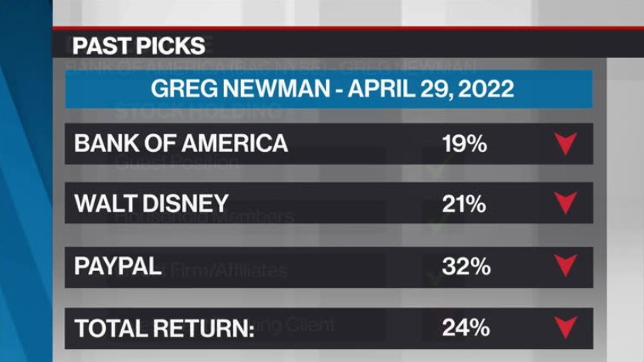644x362 pixels.
Task: Select the TOTAL RETURN: label
Action: coord(164,328)
